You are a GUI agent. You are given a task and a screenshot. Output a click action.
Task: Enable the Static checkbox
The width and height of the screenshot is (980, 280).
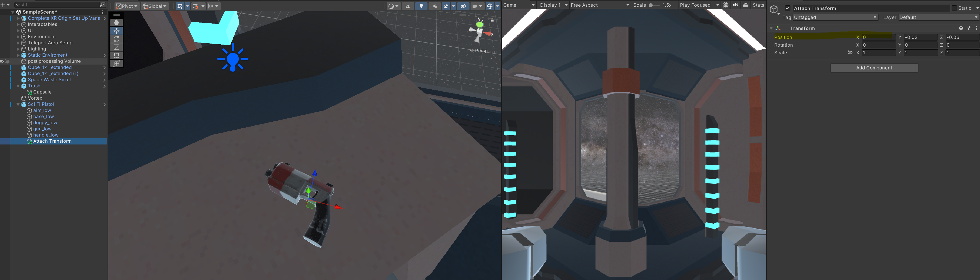pos(954,8)
